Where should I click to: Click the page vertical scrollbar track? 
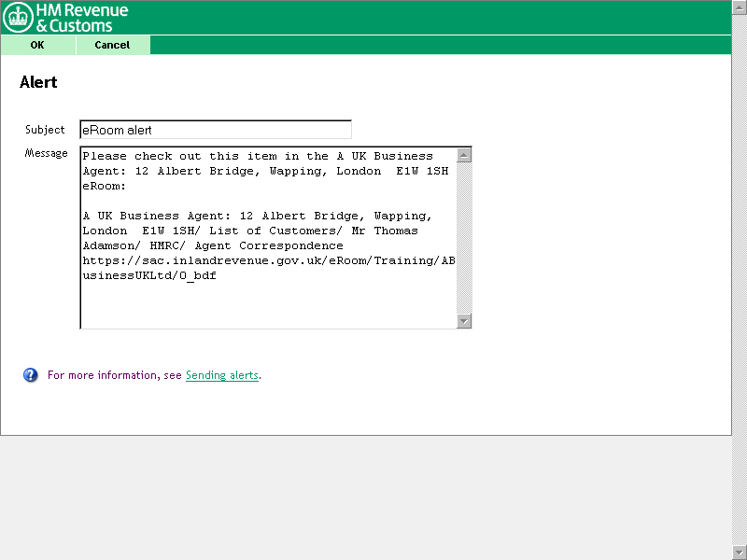coord(740,280)
